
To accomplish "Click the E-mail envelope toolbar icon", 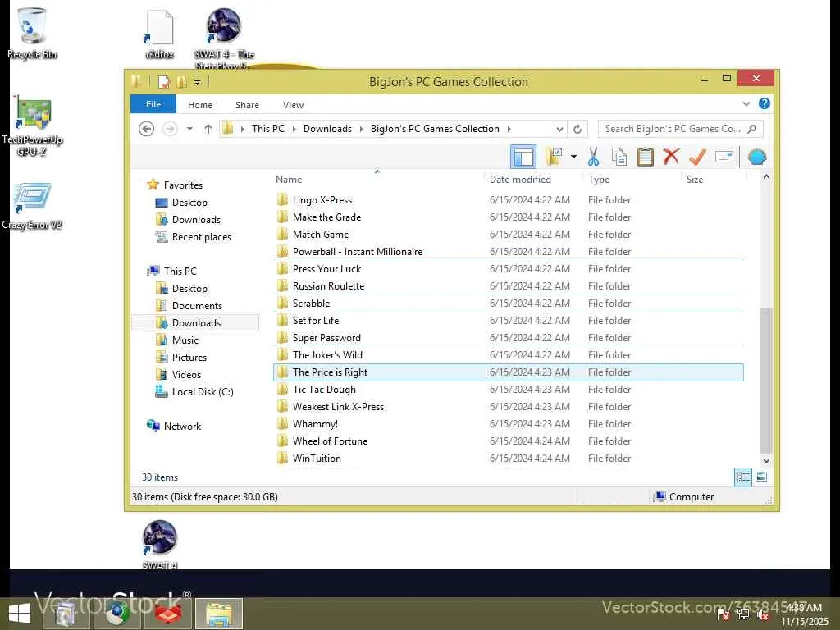I will click(724, 157).
